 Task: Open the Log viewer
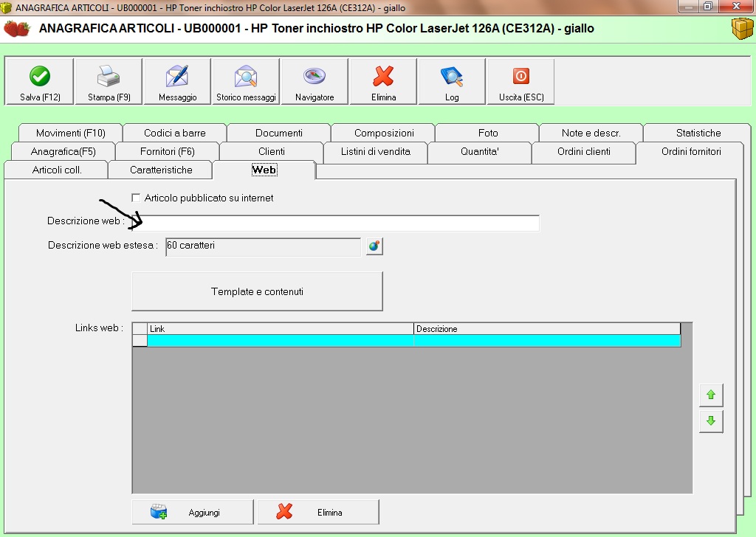[452, 82]
